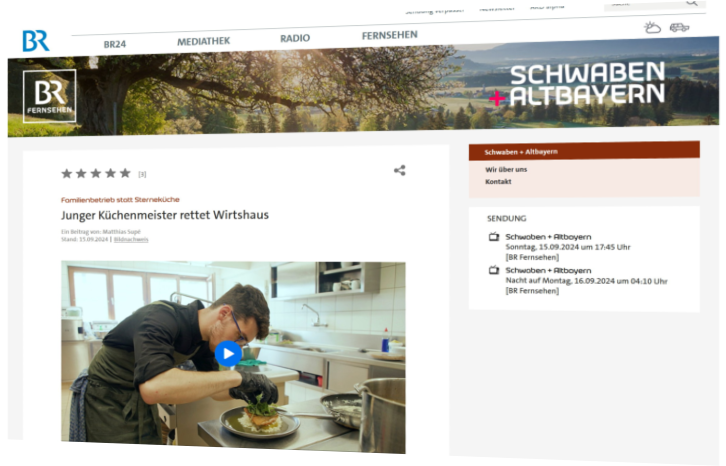Viewport: 726px width, 466px height.
Task: Click the share icon above the article
Action: coord(400,170)
